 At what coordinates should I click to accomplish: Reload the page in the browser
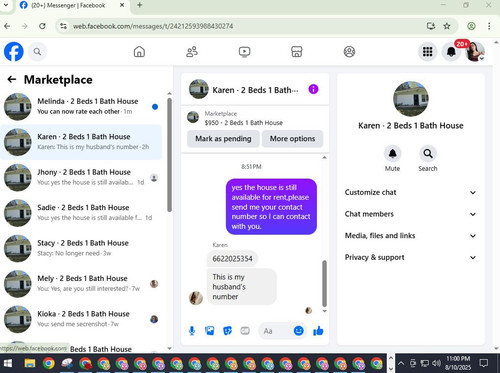click(x=42, y=26)
